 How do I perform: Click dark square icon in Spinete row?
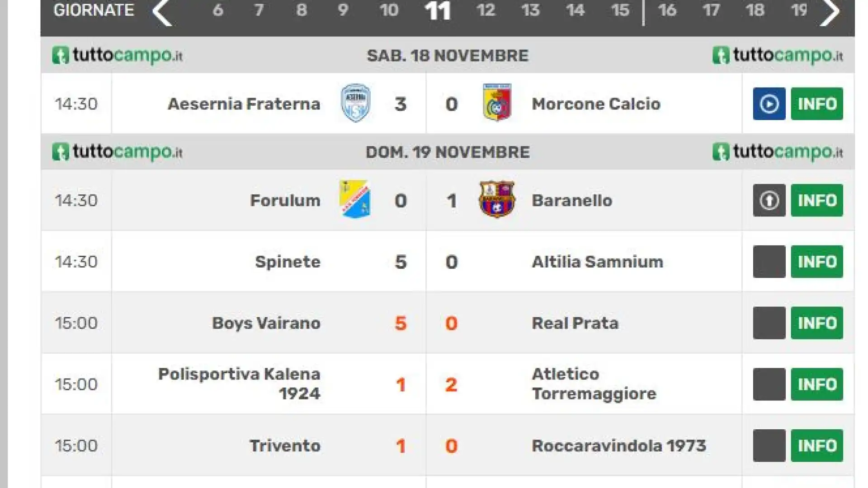coord(769,262)
